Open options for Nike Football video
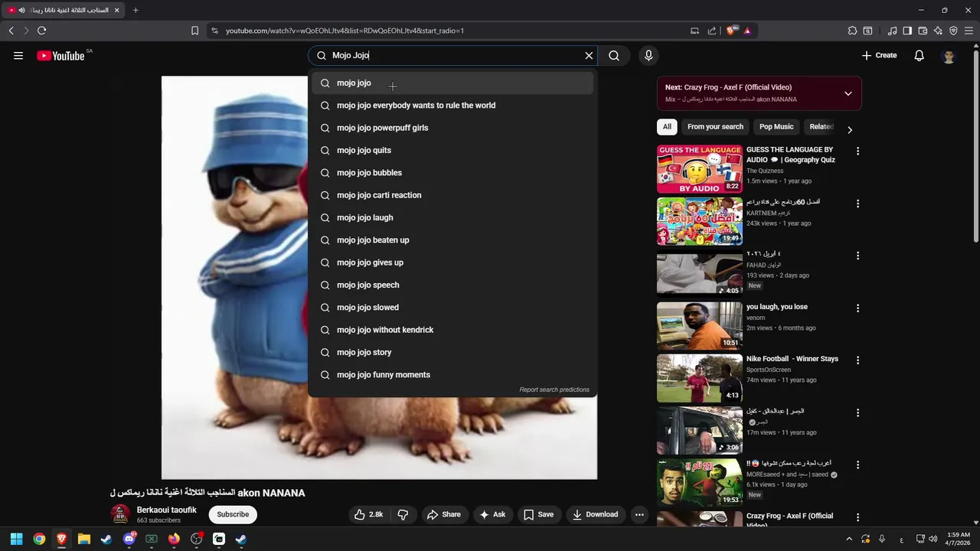The height and width of the screenshot is (551, 980). (857, 360)
